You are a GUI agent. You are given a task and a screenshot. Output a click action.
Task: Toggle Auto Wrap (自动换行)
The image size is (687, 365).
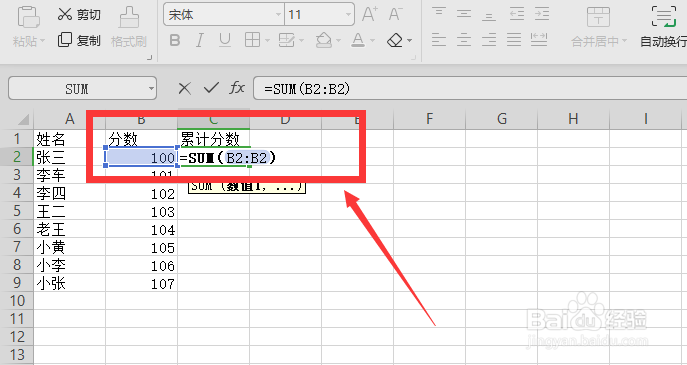tap(663, 27)
